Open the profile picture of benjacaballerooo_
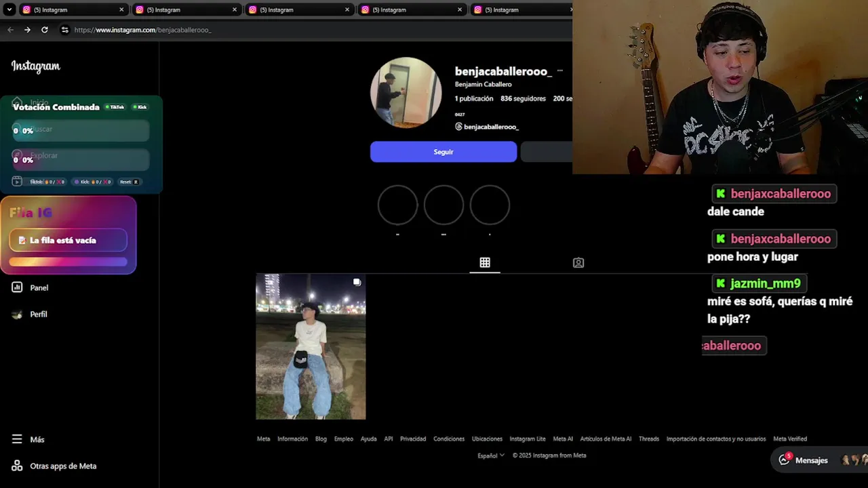868x488 pixels. (x=406, y=92)
